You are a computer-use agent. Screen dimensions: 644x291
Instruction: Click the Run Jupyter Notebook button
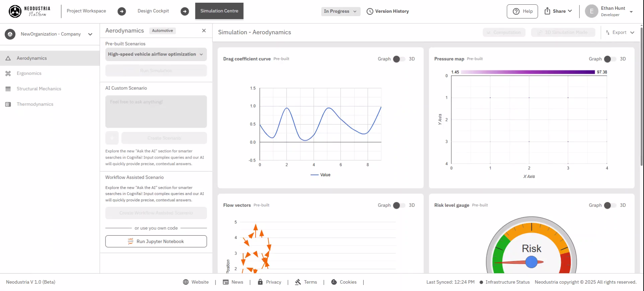tap(156, 242)
